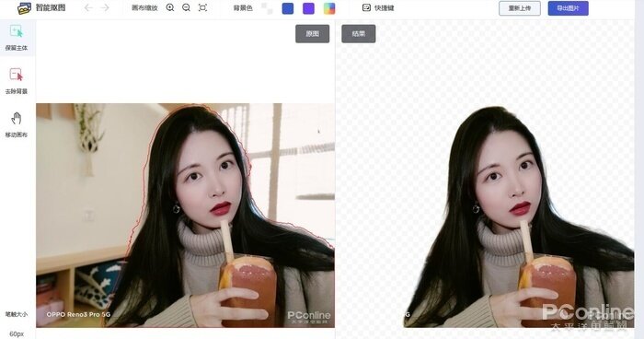Choose the transparent background swatch
This screenshot has width=644, height=339.
click(x=267, y=8)
